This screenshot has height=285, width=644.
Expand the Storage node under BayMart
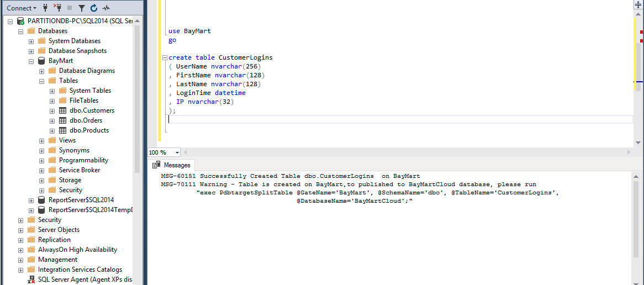point(41,180)
